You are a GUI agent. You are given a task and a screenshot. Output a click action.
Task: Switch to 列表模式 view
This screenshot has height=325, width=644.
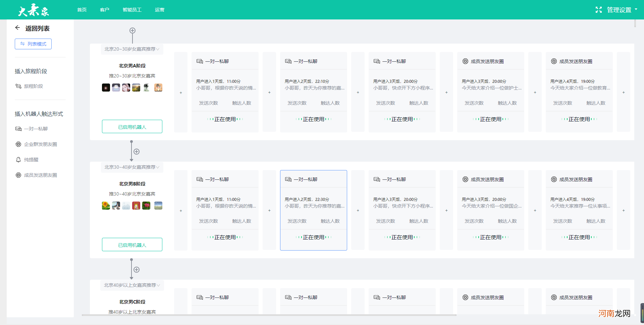coord(33,44)
